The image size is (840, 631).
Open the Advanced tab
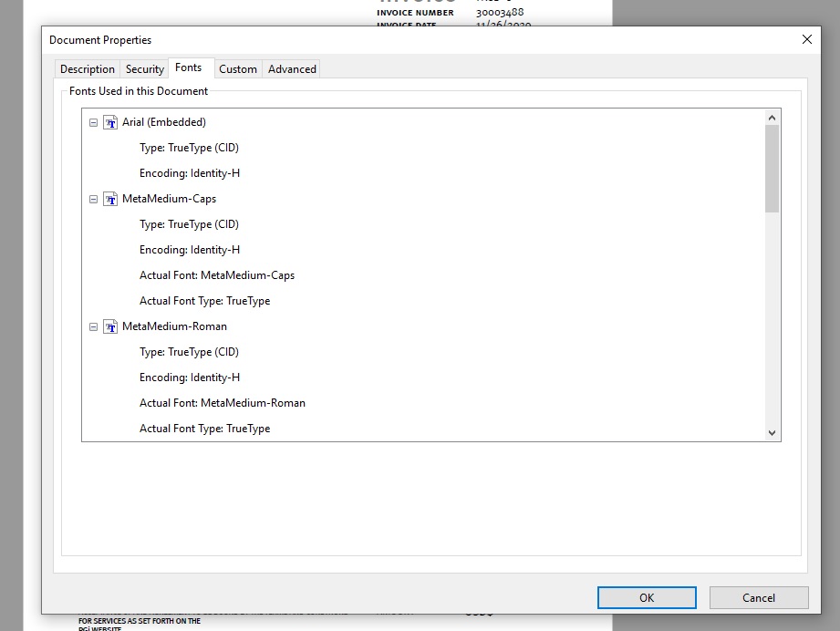tap(292, 69)
